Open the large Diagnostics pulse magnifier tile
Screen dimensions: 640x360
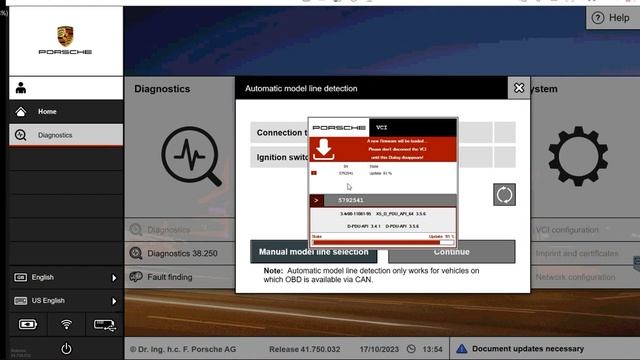(x=191, y=156)
